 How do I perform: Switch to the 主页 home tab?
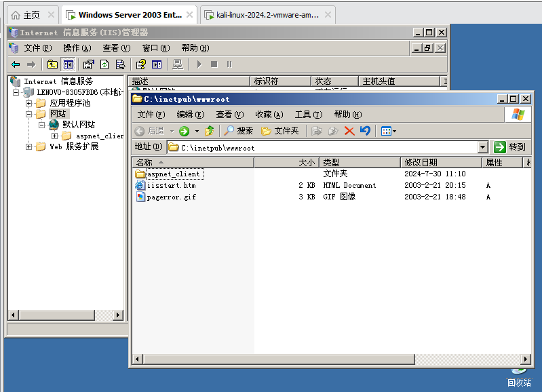(32, 15)
